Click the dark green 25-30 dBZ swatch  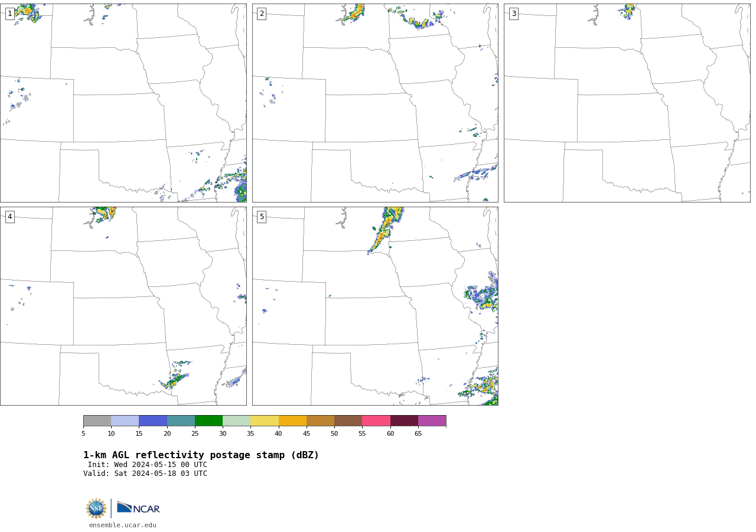point(208,420)
